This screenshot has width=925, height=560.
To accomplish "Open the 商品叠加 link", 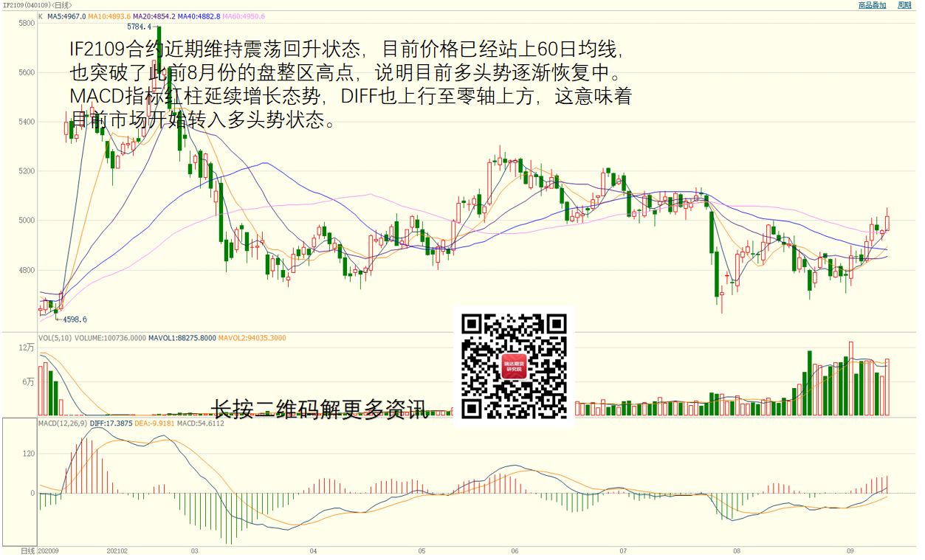I will pos(872,5).
